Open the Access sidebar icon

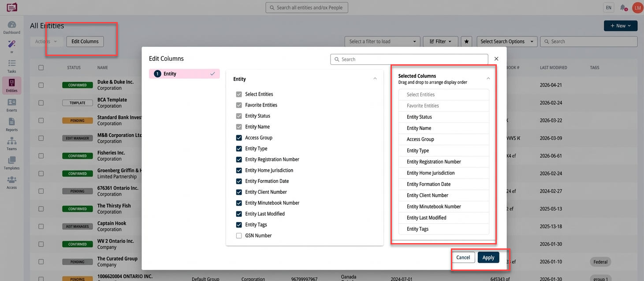coord(12,182)
